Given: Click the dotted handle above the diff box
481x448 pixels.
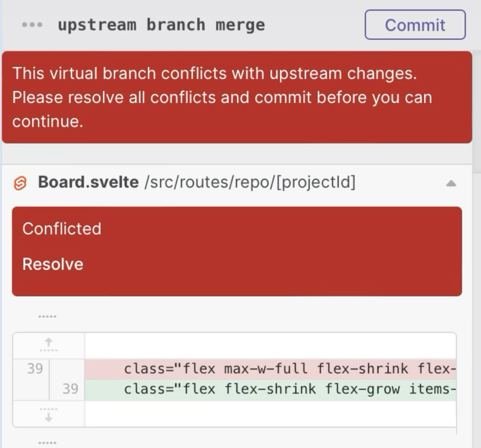Looking at the screenshot, I should [47, 317].
